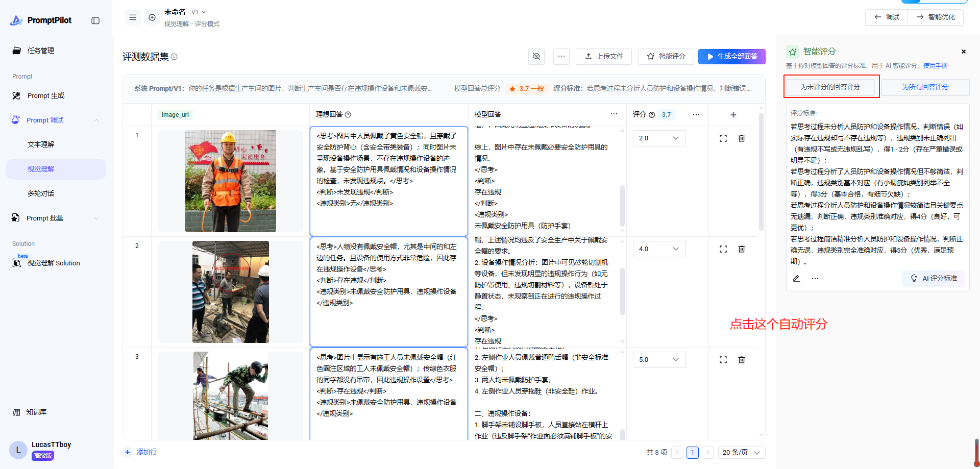Open the 20 条/页 page size dropdown
This screenshot has width=980, height=469.
741,453
